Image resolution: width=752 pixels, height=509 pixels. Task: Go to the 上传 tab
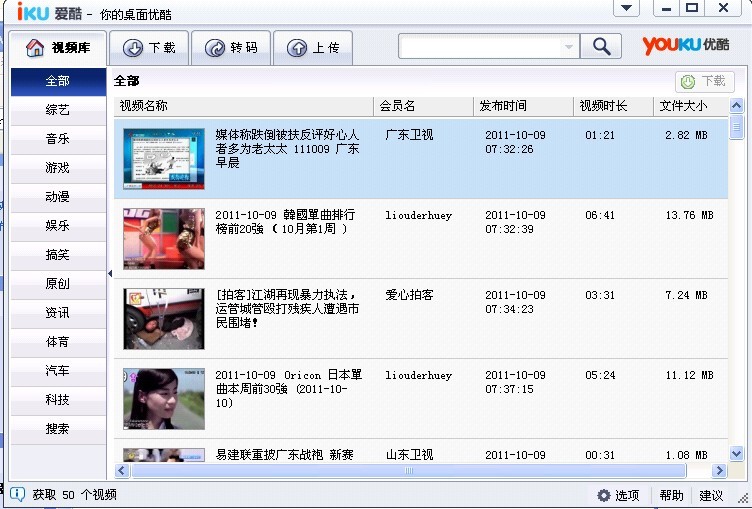pos(312,48)
